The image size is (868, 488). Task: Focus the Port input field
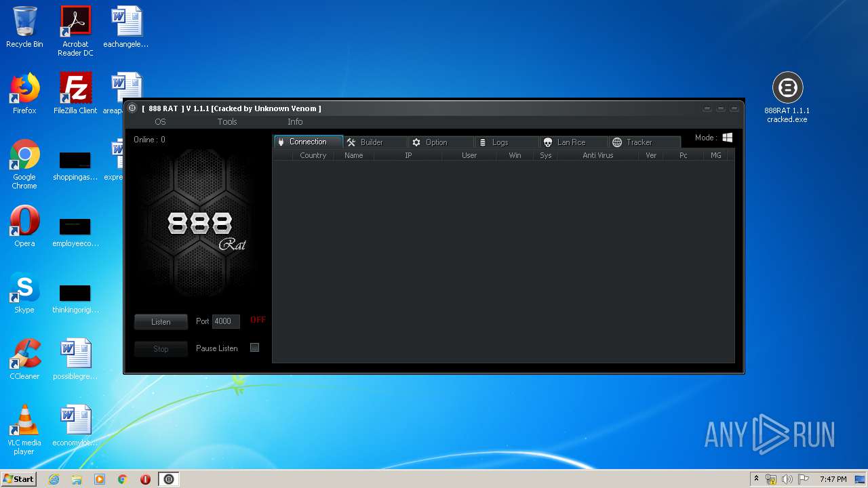point(226,321)
